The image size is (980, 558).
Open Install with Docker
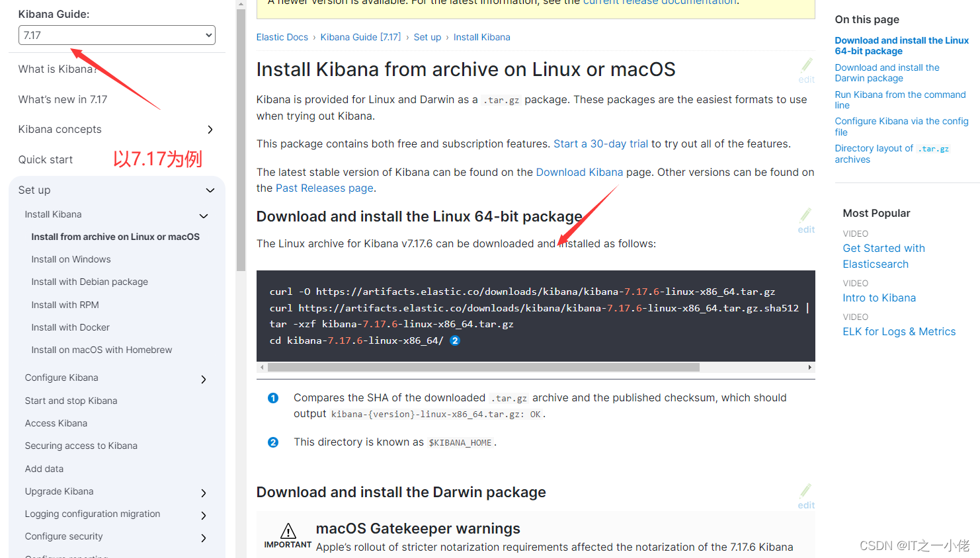tap(70, 327)
